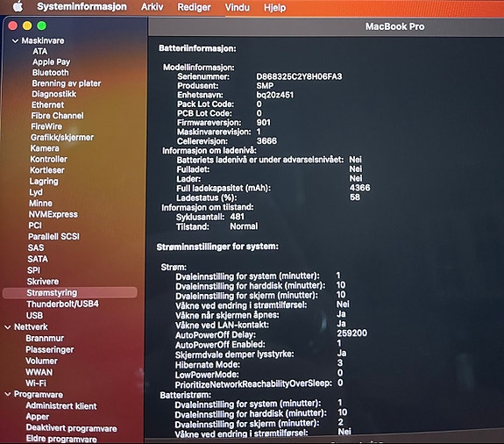Select Grafikk/skjermer in the sidebar
Screen dimensions: 504x444
(x=62, y=138)
